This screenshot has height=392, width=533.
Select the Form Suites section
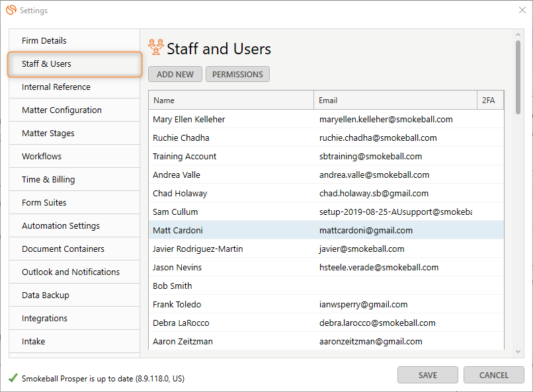(75, 202)
